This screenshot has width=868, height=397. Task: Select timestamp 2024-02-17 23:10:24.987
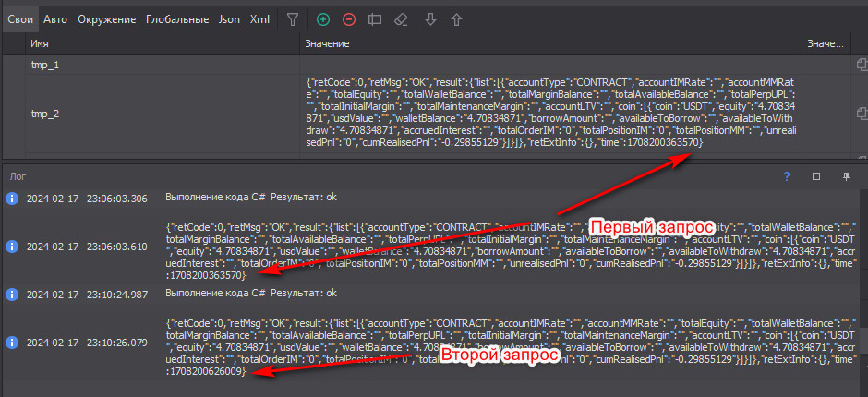click(87, 295)
